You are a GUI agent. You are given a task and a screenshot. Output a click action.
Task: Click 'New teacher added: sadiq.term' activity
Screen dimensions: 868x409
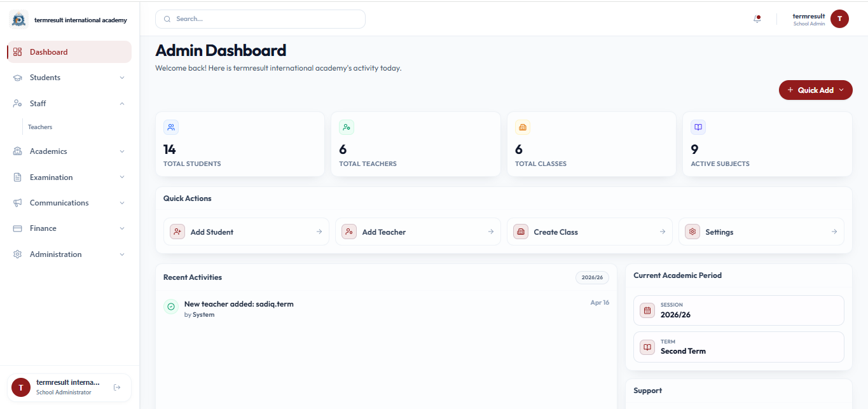[x=239, y=304]
